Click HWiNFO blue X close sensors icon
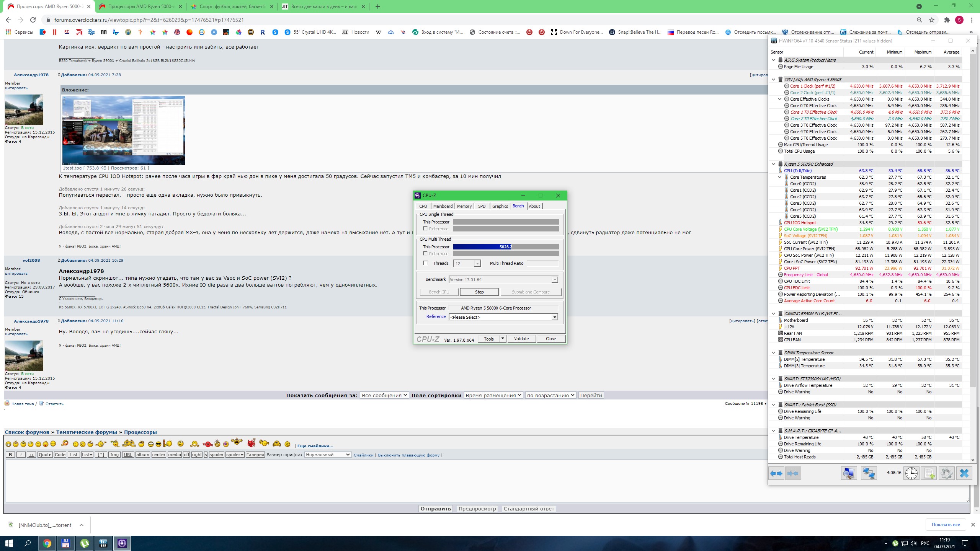Viewport: 980px width, 551px height. (x=964, y=473)
